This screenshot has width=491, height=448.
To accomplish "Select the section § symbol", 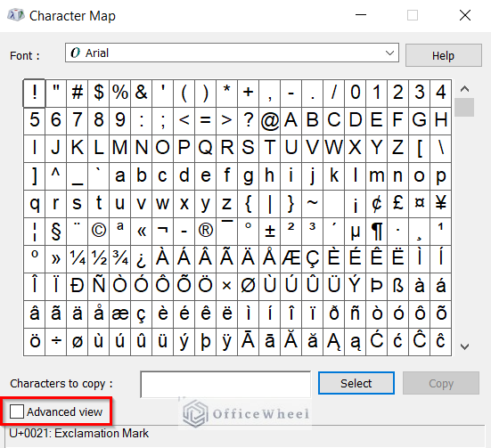I will coord(56,232).
